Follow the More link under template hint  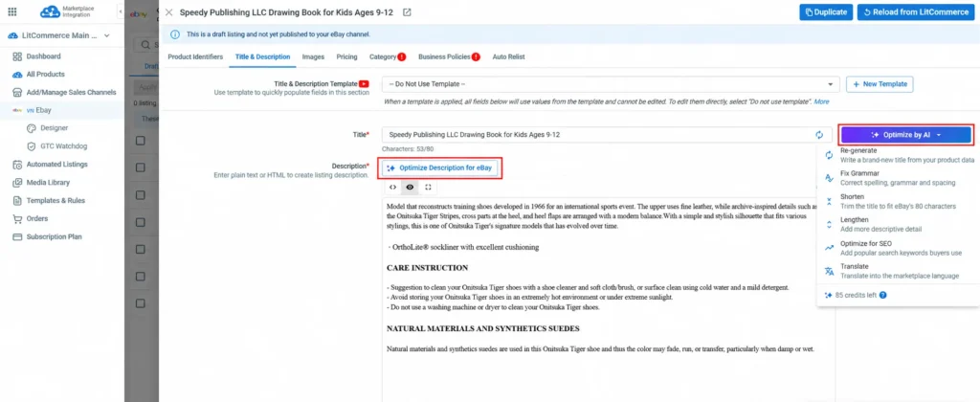click(821, 101)
